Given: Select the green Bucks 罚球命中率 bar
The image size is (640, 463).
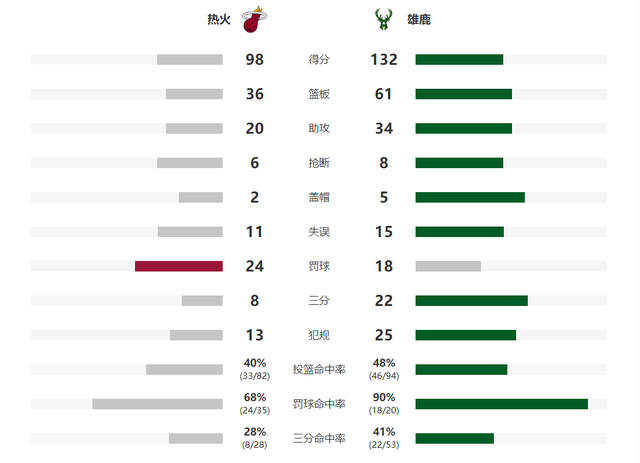Looking at the screenshot, I should pos(502,404).
